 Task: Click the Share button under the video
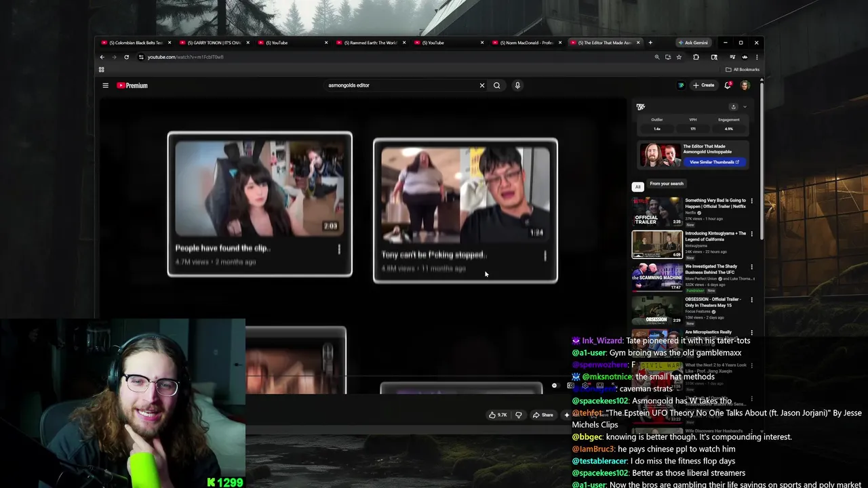(542, 415)
